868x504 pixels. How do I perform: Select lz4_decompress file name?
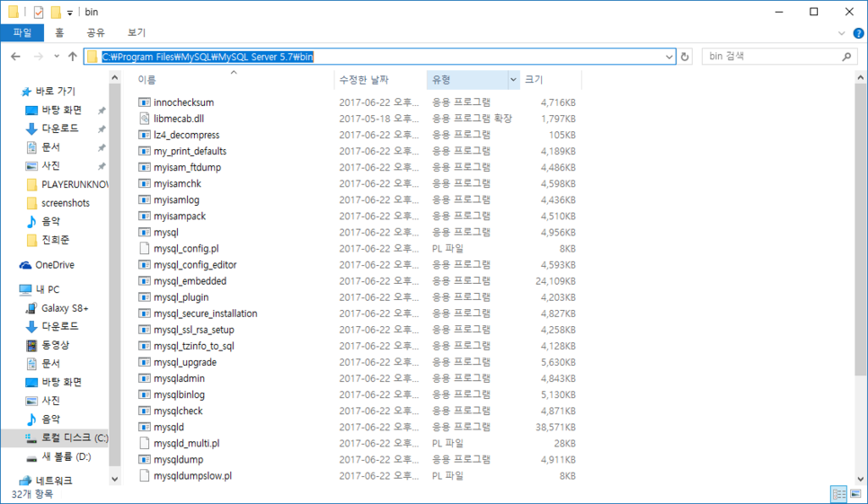tap(187, 135)
